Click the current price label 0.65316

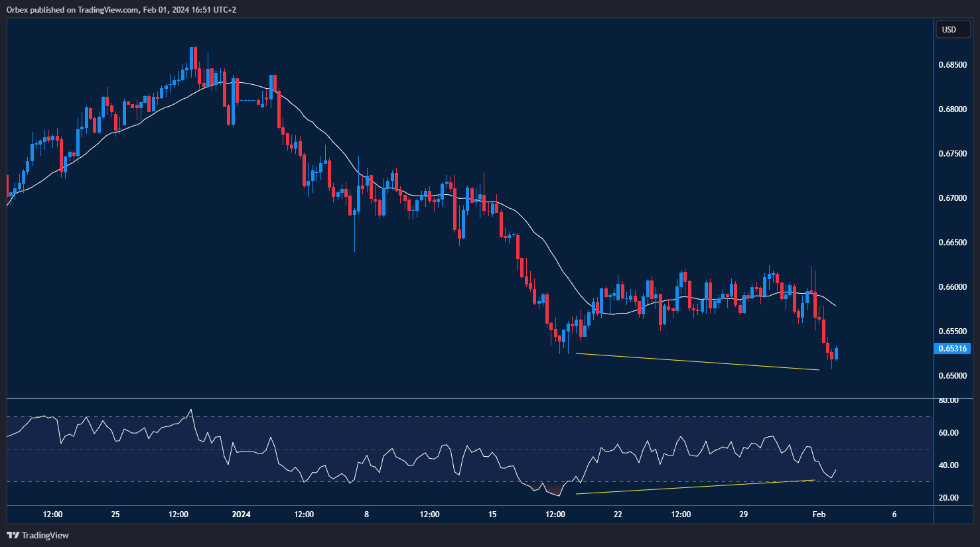(x=952, y=349)
